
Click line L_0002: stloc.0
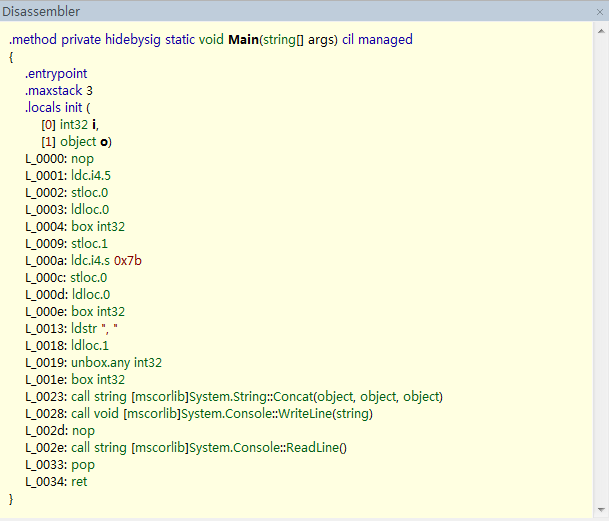[x=66, y=193]
